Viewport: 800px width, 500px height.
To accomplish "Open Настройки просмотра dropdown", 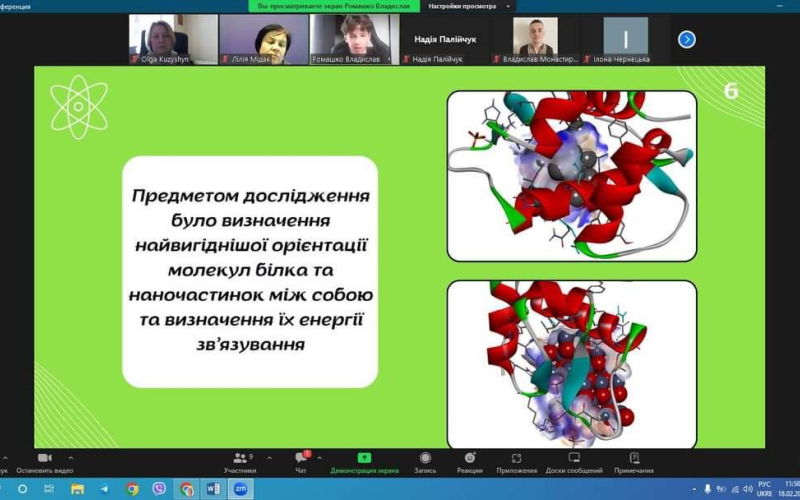I will (x=468, y=6).
